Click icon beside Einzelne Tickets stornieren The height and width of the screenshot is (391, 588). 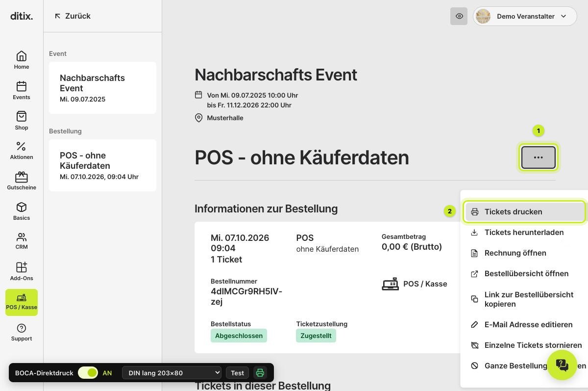(474, 345)
